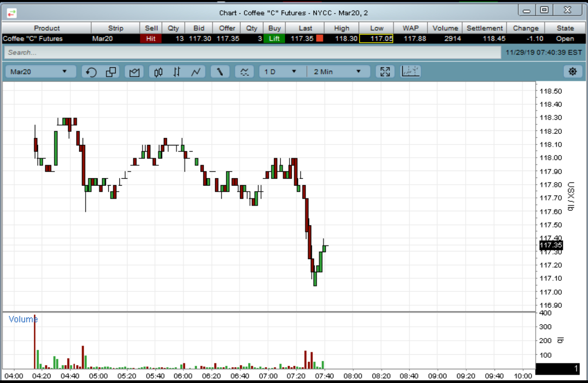Click the bid price 117.30
This screenshot has width=588, height=383.
click(200, 39)
